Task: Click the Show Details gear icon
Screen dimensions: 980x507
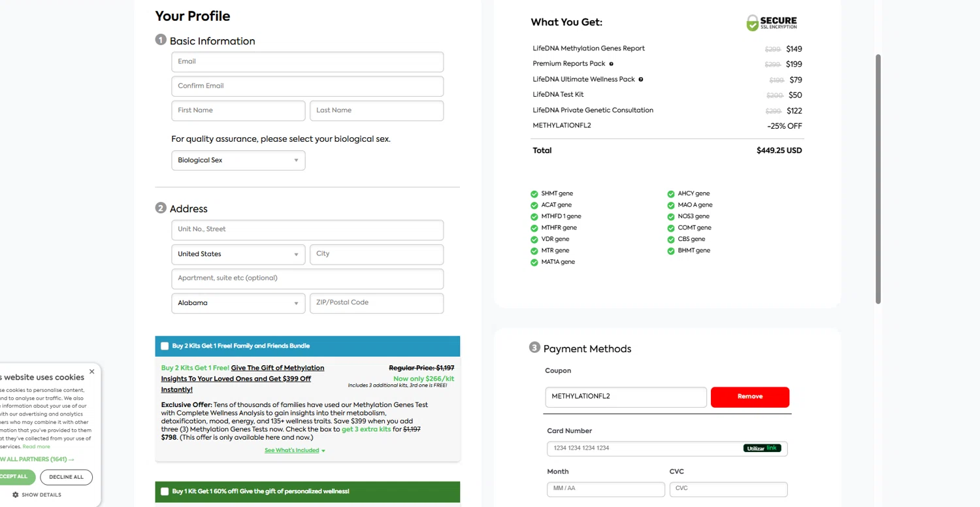Action: (x=16, y=495)
